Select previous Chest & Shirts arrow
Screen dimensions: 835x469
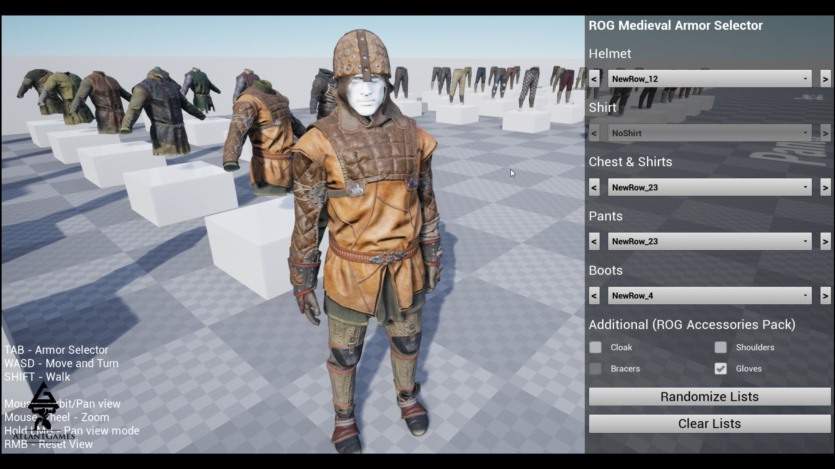[594, 187]
